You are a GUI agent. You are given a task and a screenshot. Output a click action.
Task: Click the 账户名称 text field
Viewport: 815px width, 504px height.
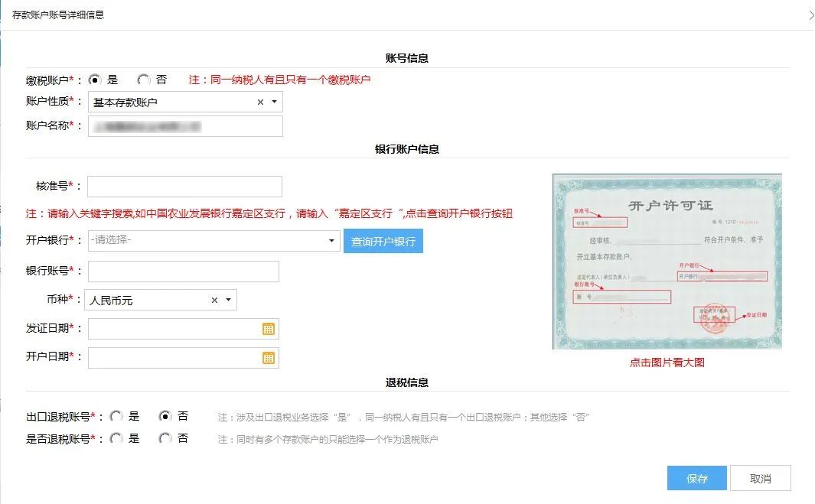pos(185,126)
